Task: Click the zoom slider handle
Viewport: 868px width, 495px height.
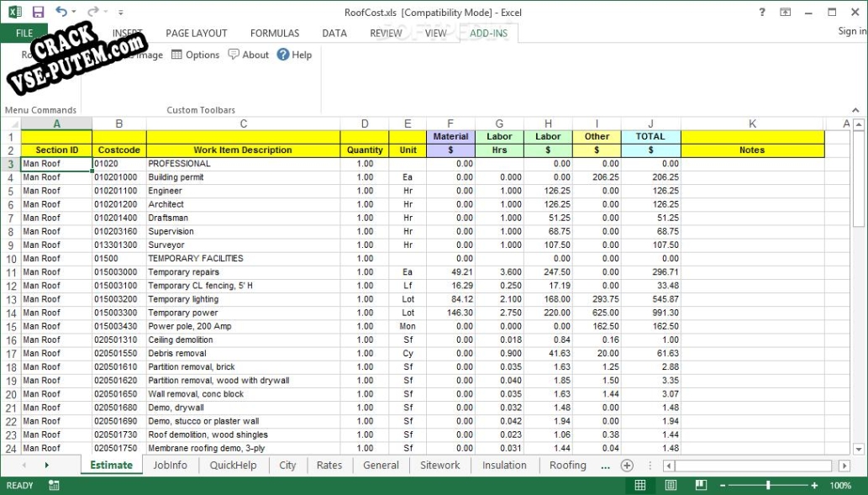Action: (768, 486)
